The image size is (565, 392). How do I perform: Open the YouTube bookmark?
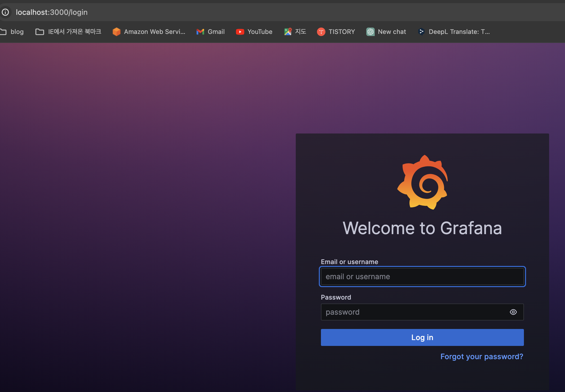pyautogui.click(x=254, y=32)
